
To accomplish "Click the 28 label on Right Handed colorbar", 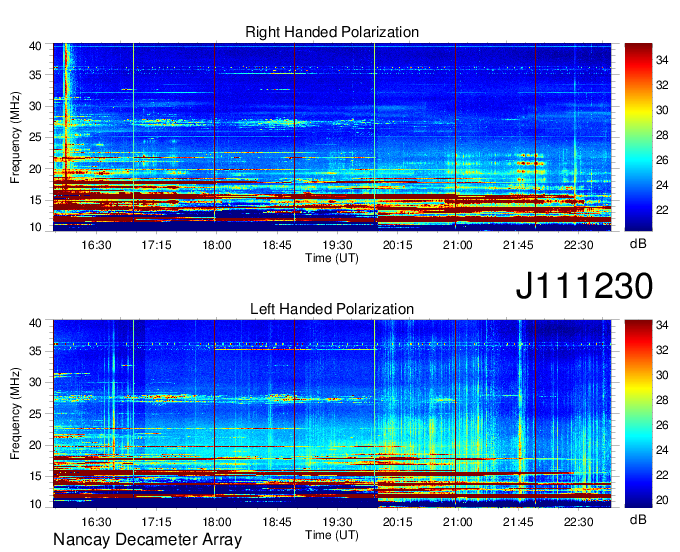I will point(662,135).
